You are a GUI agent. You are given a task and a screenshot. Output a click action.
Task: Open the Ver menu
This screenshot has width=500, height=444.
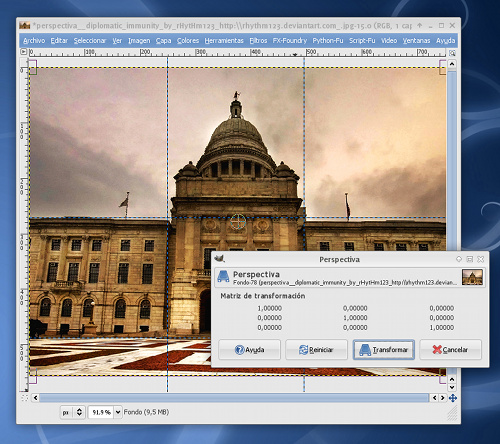117,41
